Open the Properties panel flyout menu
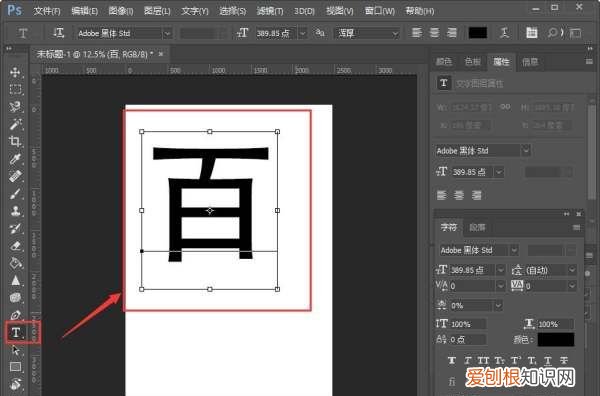This screenshot has width=600, height=396. pyautogui.click(x=590, y=61)
